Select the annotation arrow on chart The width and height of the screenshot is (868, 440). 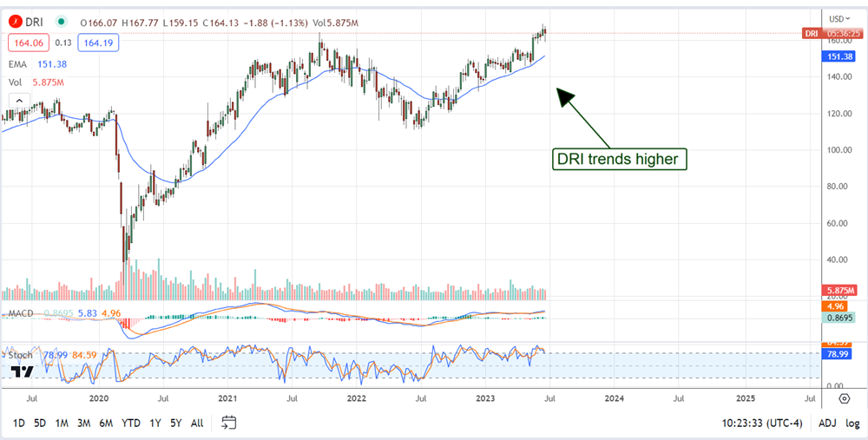[x=583, y=116]
